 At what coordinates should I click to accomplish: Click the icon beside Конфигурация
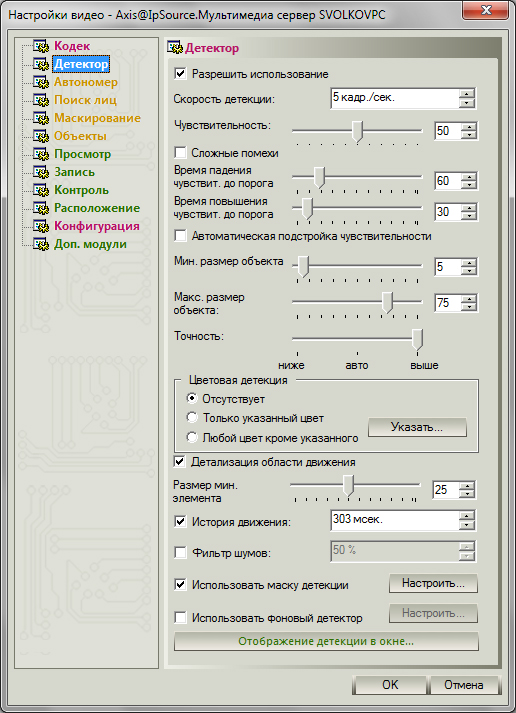pyautogui.click(x=41, y=226)
